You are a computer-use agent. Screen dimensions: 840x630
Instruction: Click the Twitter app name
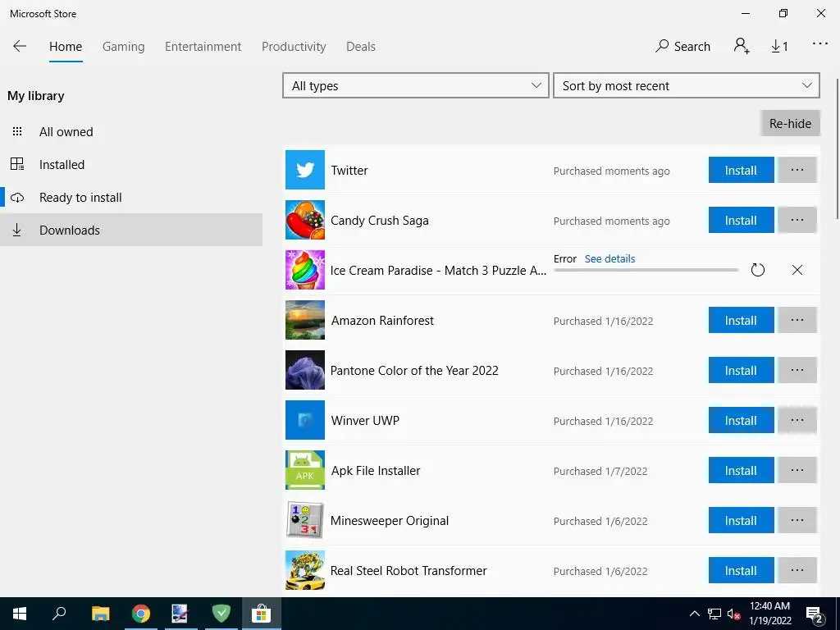[x=349, y=170]
